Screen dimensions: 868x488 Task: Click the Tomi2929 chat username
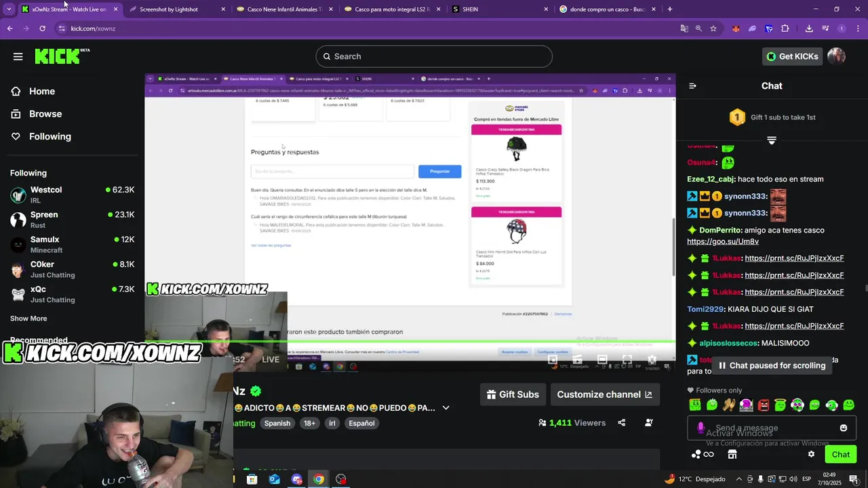coord(706,309)
